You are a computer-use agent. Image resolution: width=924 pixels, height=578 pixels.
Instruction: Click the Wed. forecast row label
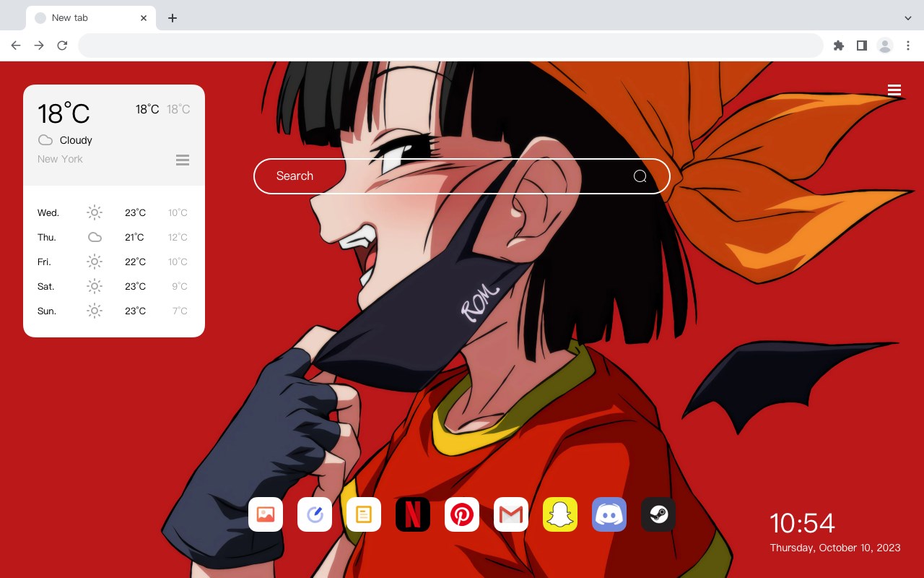pos(48,212)
